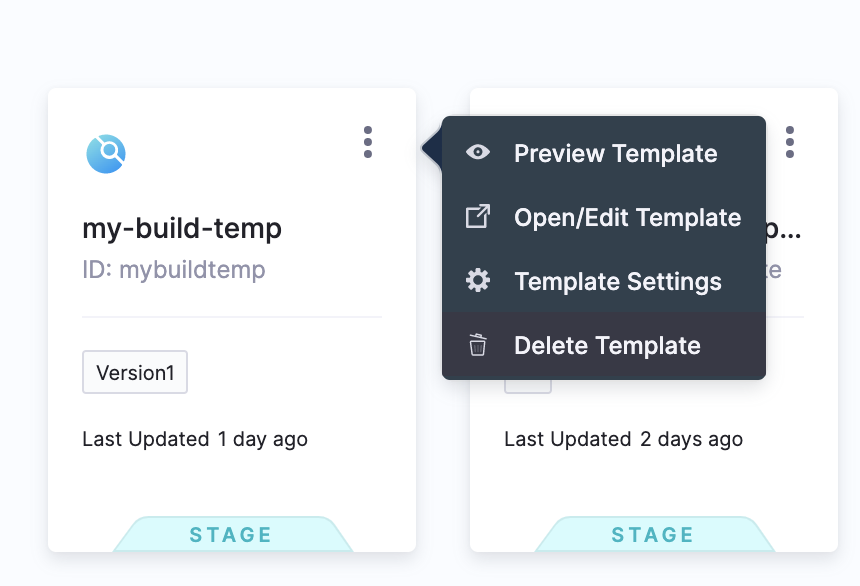Click the external-link icon beside Open/Edit Template
The height and width of the screenshot is (586, 860).
pos(478,217)
